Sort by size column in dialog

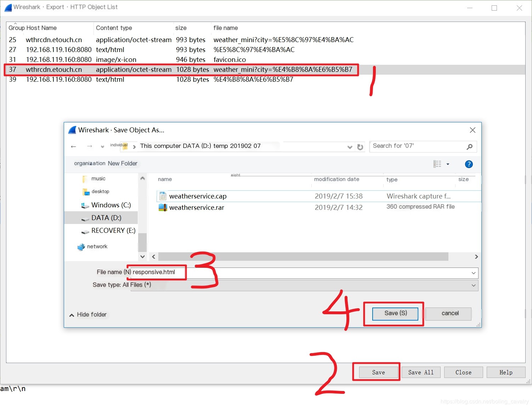click(463, 179)
